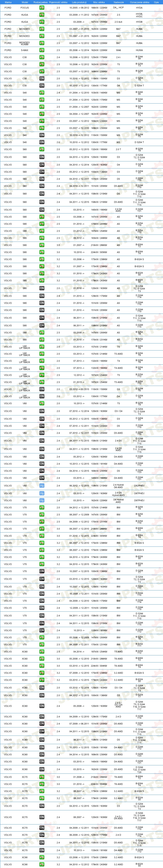The height and width of the screenshot is (868, 163).
Task: Click diesel ON icon in XC60 05.2008 row
Action: point(42,706)
